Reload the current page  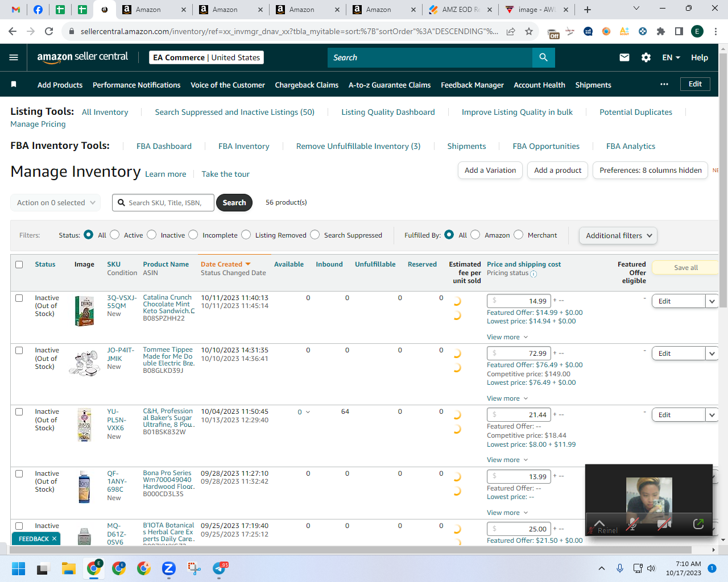pos(49,31)
